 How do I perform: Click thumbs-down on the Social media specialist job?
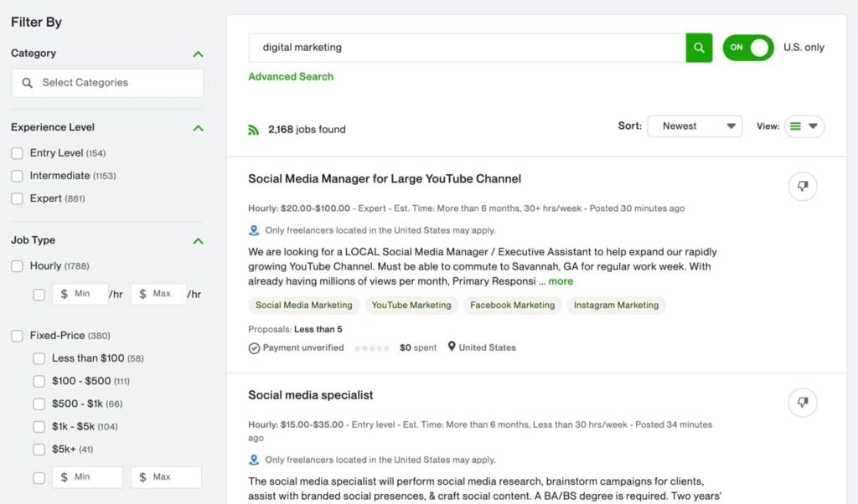coord(802,402)
